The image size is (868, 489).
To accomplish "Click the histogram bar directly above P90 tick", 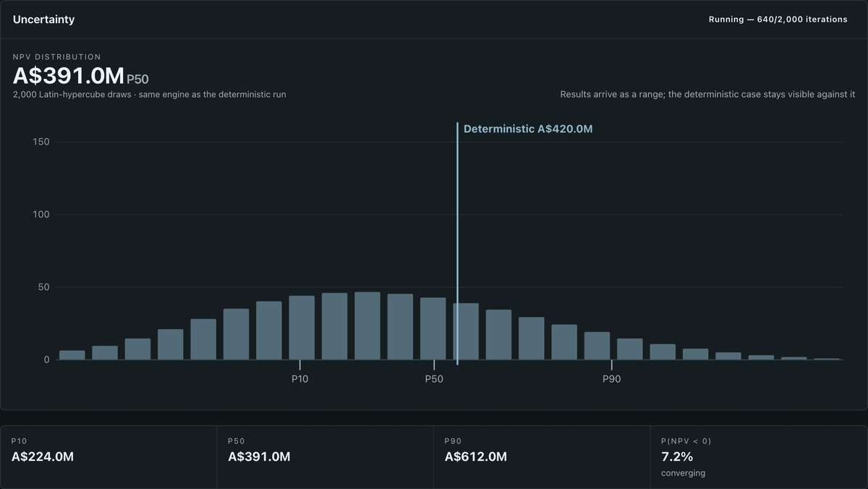I will tap(597, 346).
